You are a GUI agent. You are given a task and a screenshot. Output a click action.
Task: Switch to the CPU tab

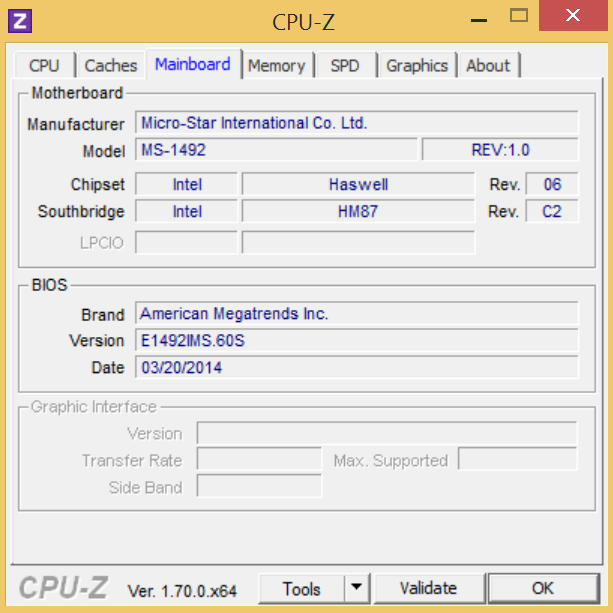pyautogui.click(x=45, y=65)
